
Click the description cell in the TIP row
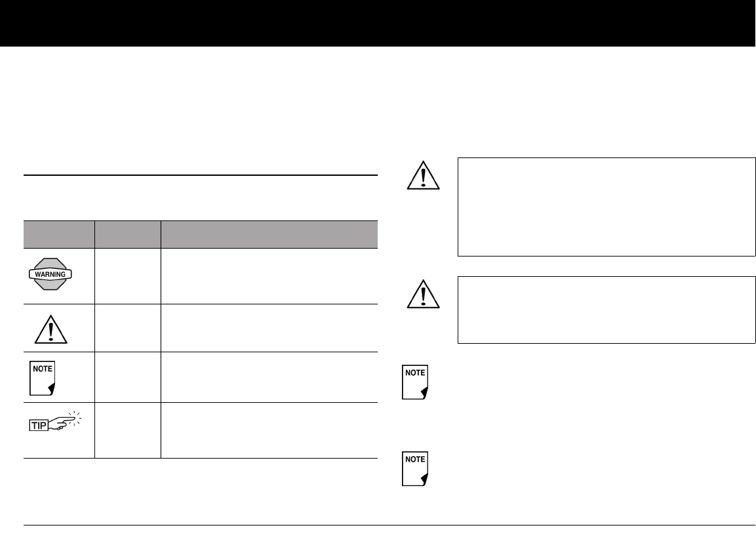[269, 430]
